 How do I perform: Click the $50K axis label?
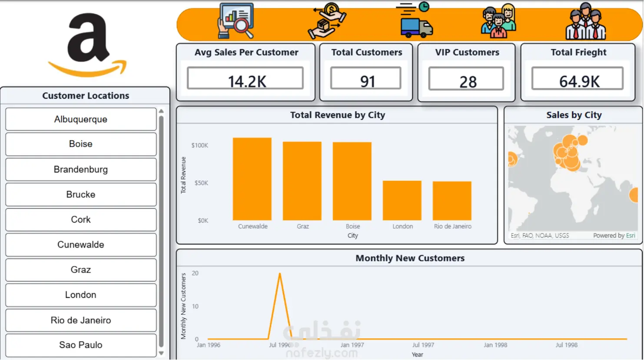[202, 183]
